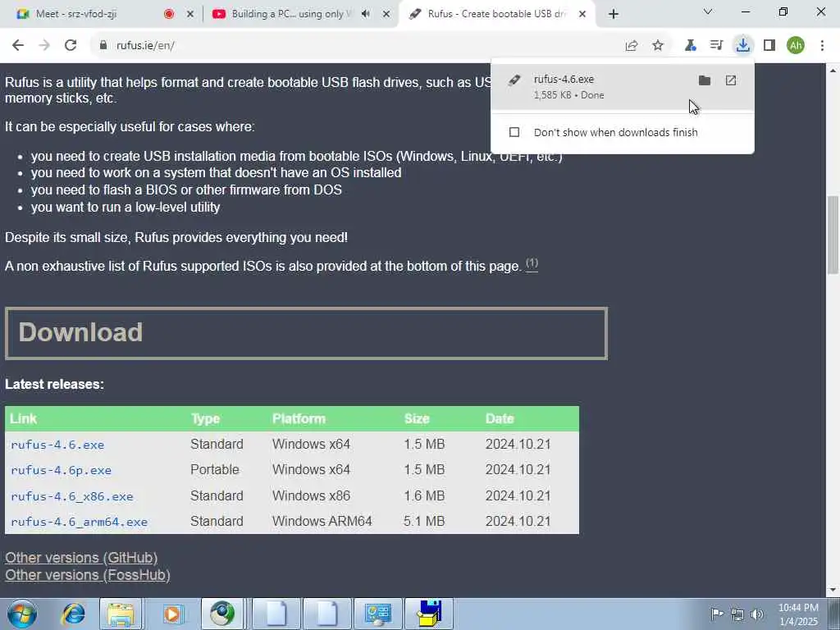Viewport: 840px width, 630px height.
Task: Click the Platform column header
Action: coord(299,419)
